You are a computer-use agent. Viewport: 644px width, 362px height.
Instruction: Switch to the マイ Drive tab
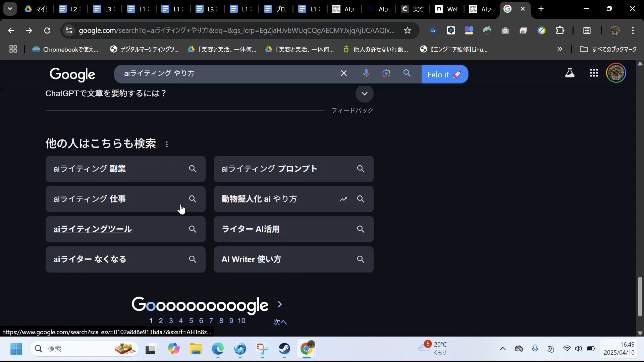tap(36, 9)
